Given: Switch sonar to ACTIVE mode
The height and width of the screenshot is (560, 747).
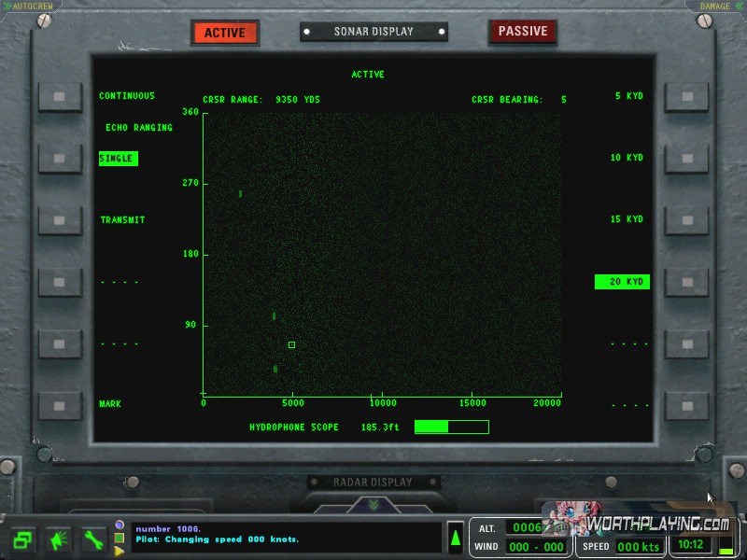Looking at the screenshot, I should tap(224, 33).
